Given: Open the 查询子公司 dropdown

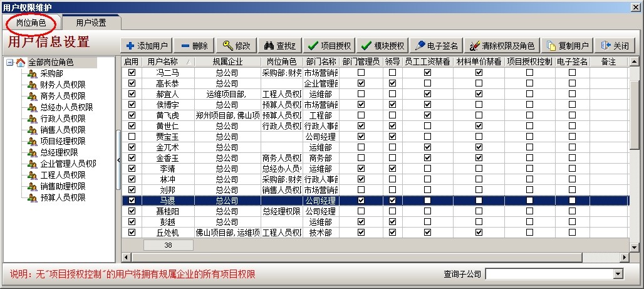Looking at the screenshot, I should tap(618, 274).
